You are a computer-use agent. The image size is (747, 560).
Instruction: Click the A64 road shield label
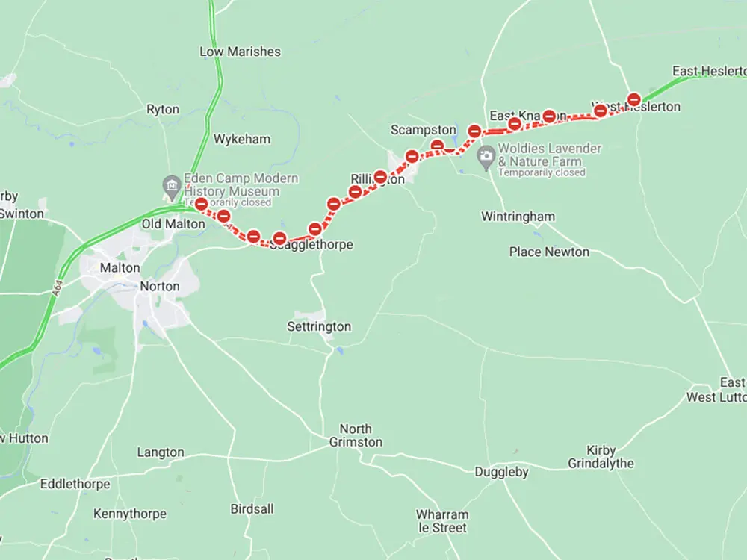click(x=57, y=288)
